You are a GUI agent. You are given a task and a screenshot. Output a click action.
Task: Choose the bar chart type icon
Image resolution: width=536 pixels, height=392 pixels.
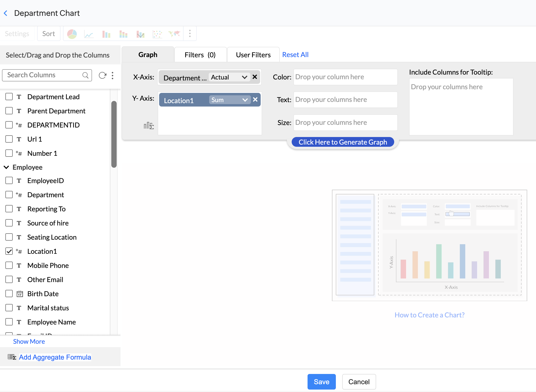click(106, 34)
